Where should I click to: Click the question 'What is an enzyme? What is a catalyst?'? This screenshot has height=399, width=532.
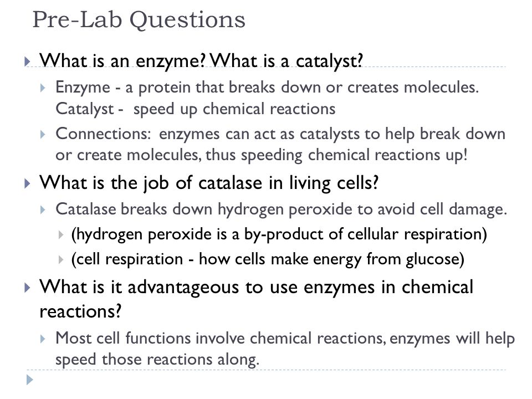[x=201, y=62]
